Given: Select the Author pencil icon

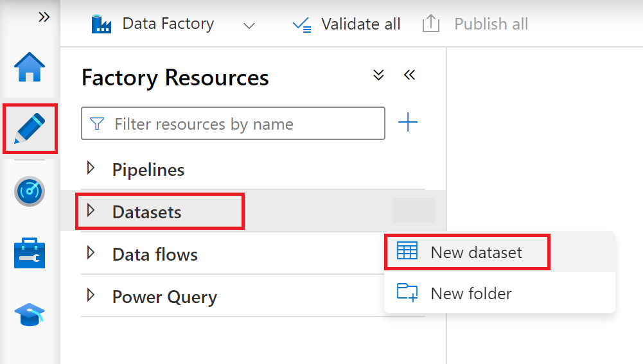Looking at the screenshot, I should 30,128.
